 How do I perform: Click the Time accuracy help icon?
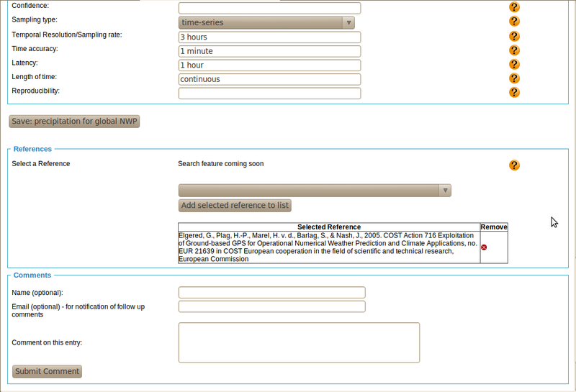click(x=514, y=50)
